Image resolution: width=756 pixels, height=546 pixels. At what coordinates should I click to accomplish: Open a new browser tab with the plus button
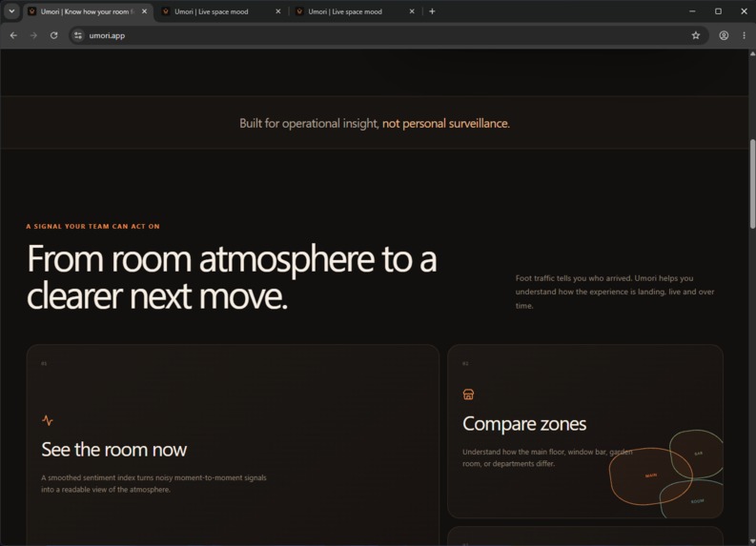[432, 11]
